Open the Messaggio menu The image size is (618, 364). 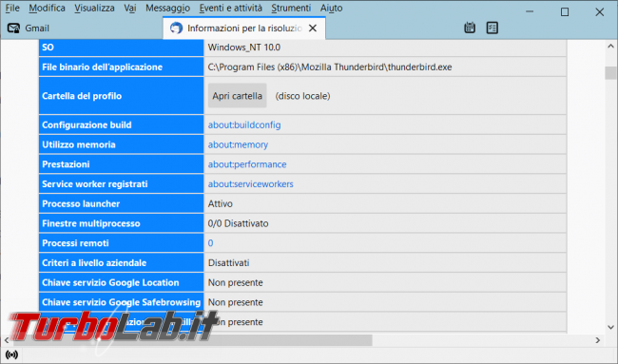click(168, 8)
